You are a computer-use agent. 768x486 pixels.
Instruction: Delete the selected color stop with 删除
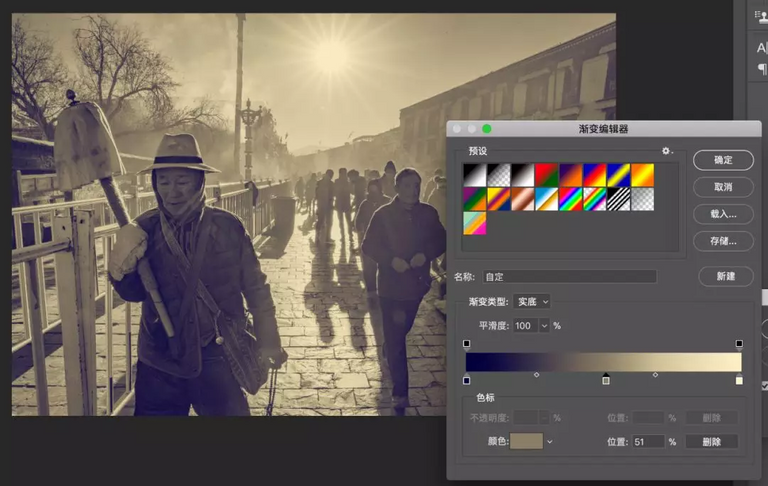711,442
